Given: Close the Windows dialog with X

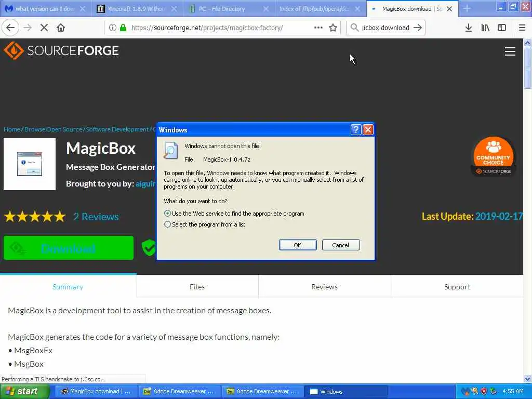Looking at the screenshot, I should point(368,129).
